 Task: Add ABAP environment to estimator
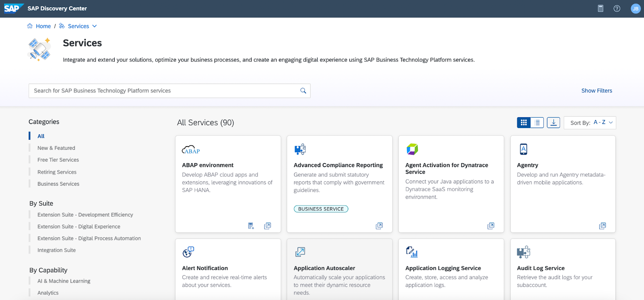click(x=251, y=226)
